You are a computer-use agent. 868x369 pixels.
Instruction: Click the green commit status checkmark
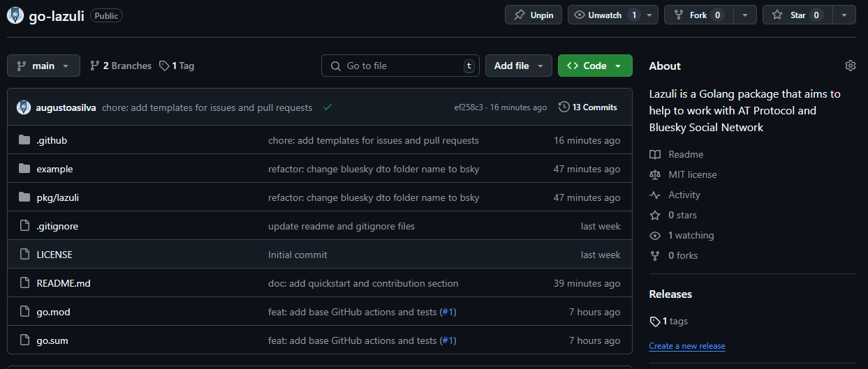pos(328,107)
